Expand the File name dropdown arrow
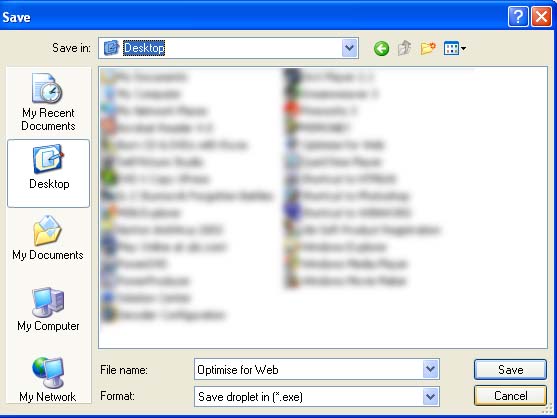 pos(431,369)
